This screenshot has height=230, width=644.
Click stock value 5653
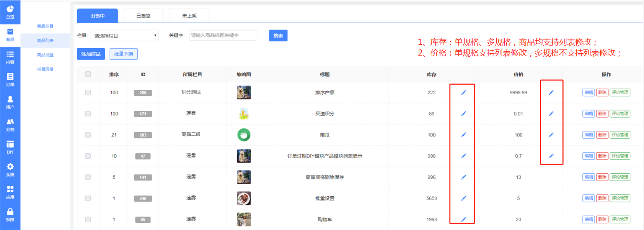(x=432, y=198)
